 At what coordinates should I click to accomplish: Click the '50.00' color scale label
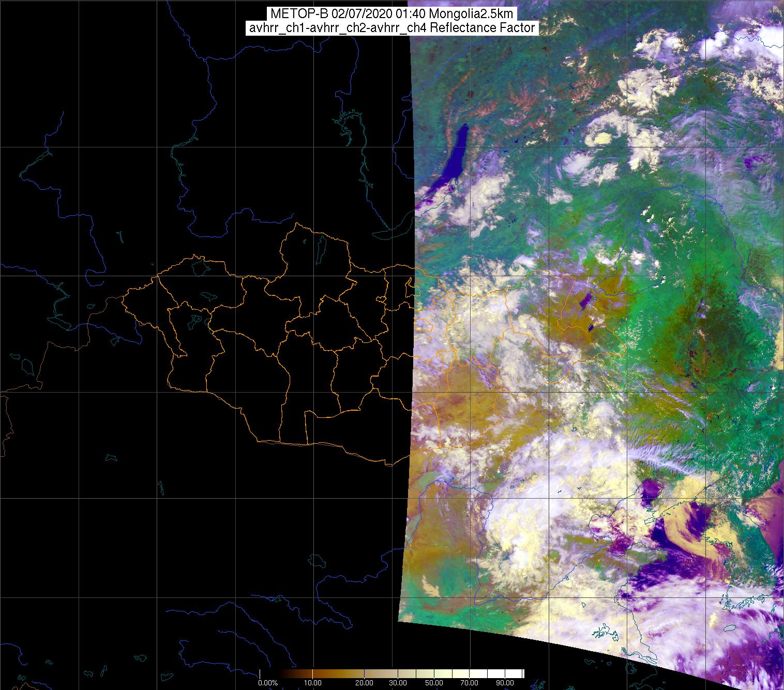click(x=434, y=683)
